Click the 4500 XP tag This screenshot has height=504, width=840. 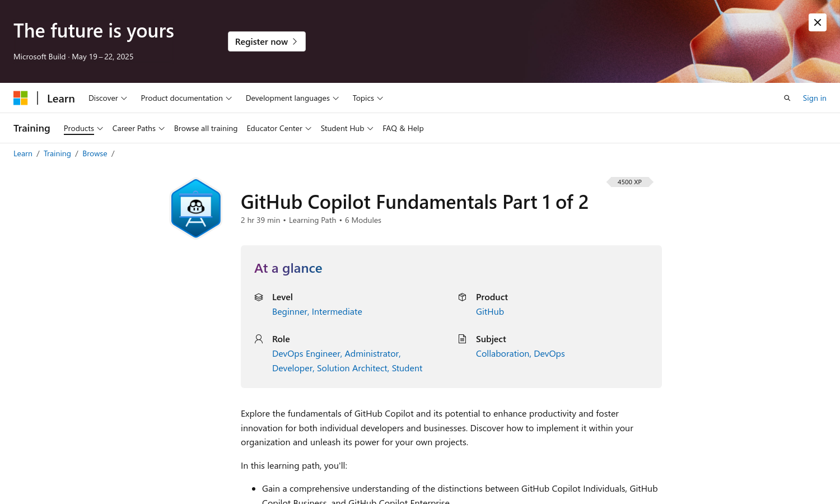click(629, 182)
